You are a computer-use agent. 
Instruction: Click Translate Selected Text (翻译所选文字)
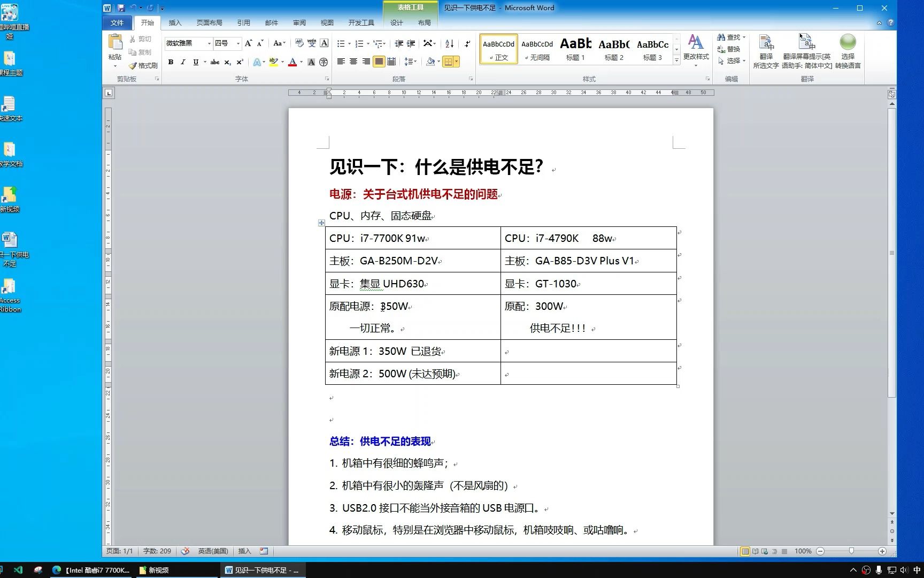766,51
